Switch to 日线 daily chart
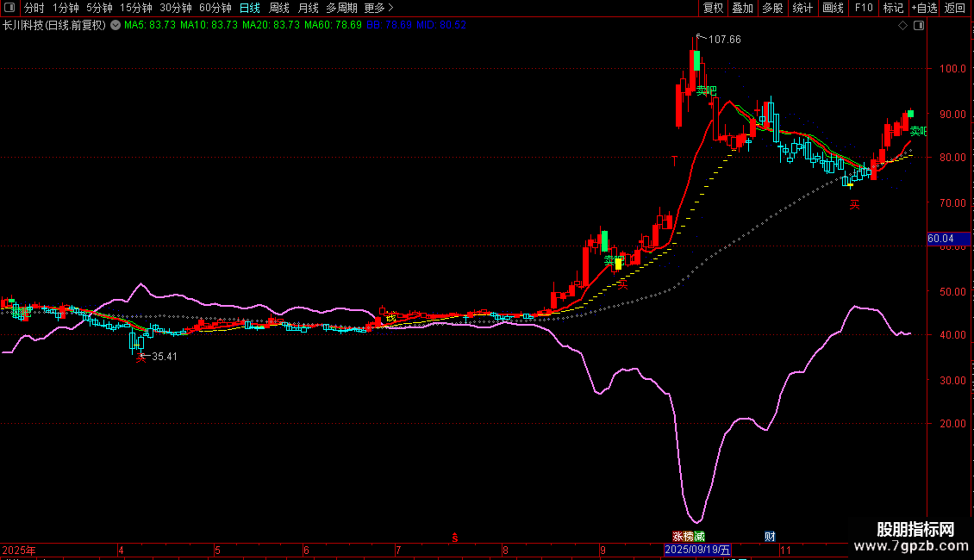This screenshot has height=560, width=974. click(x=250, y=8)
